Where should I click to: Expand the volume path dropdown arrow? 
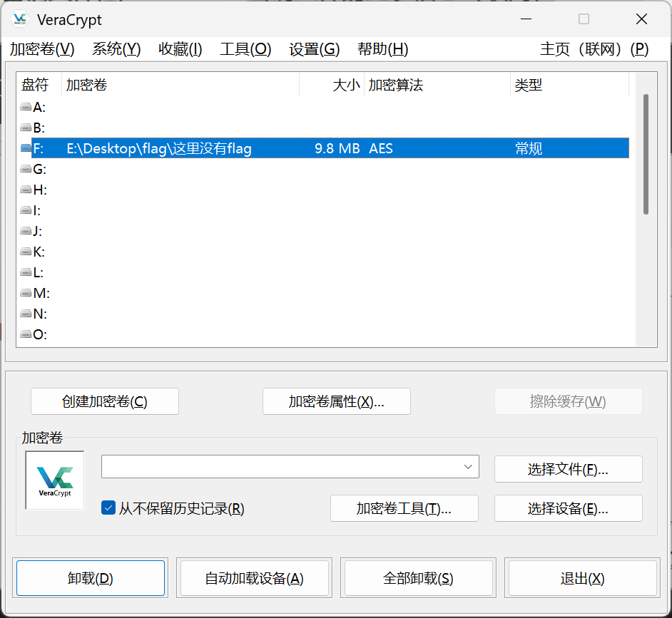(468, 467)
